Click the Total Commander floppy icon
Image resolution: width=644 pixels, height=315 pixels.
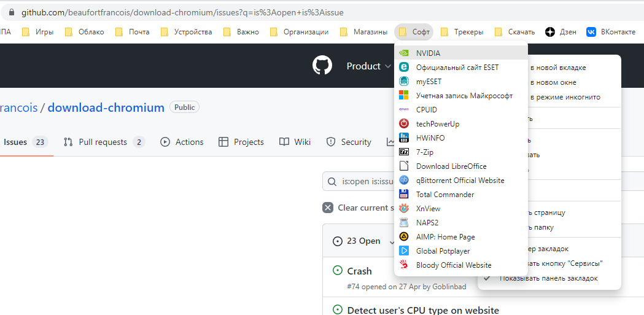tap(404, 194)
